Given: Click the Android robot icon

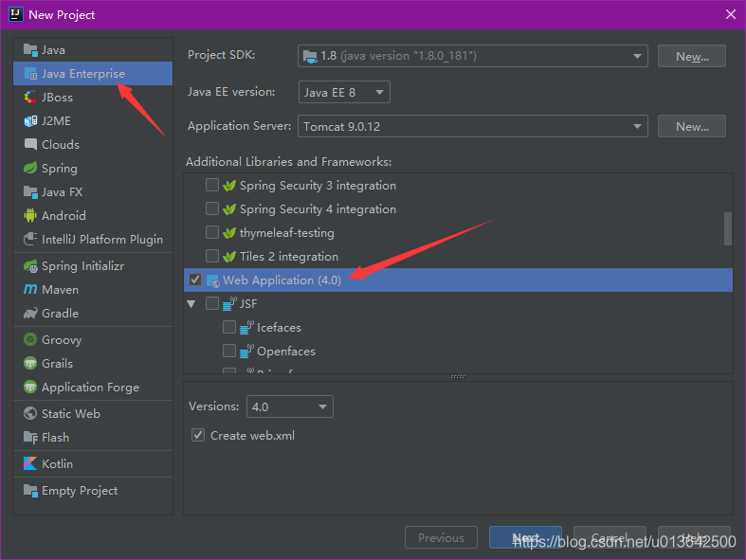Looking at the screenshot, I should 30,215.
